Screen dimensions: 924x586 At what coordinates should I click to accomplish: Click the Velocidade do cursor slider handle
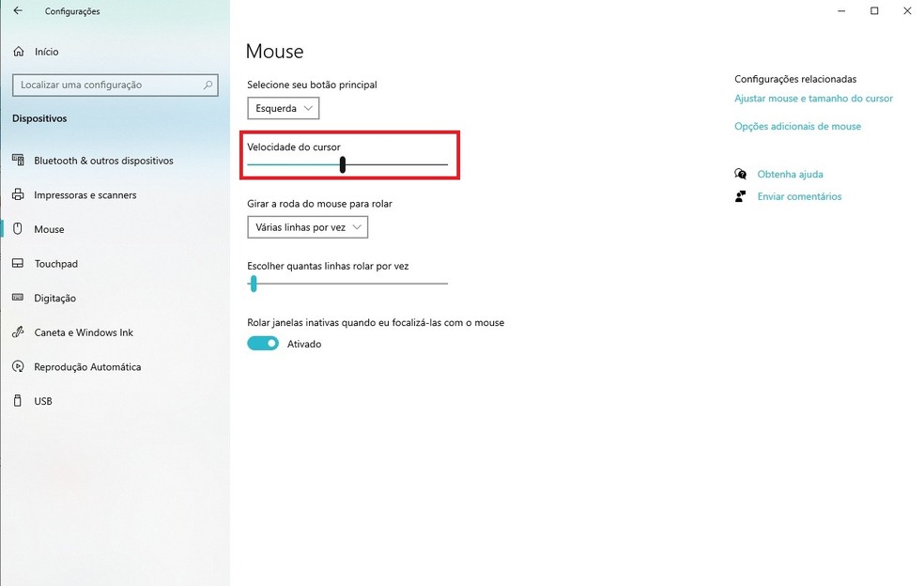[x=343, y=164]
